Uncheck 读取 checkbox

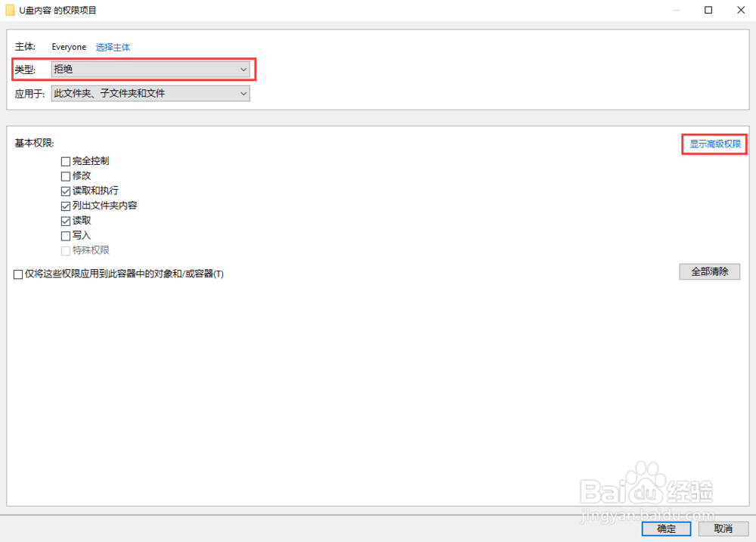(x=66, y=221)
